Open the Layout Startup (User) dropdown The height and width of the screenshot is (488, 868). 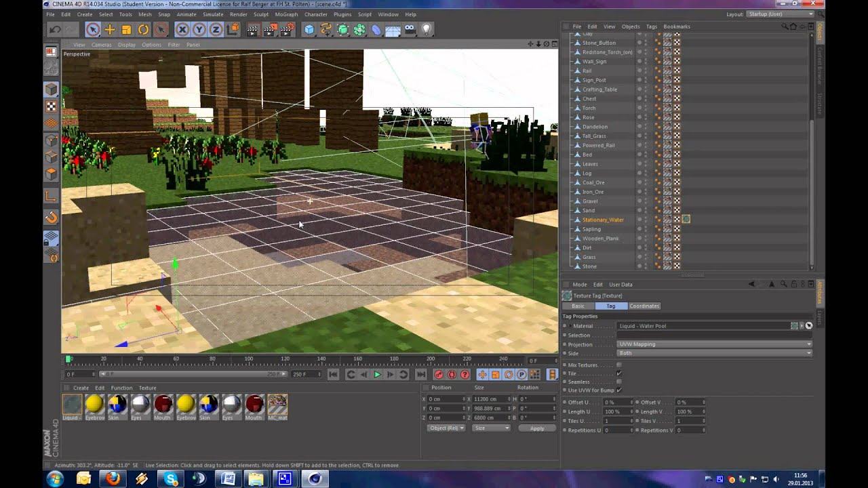point(781,14)
